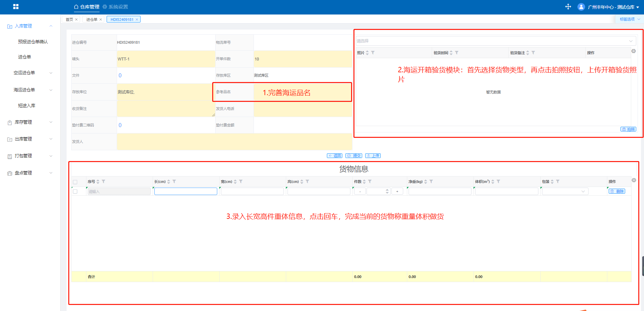
Task: Check the first cargo row checkbox
Action: (75, 191)
